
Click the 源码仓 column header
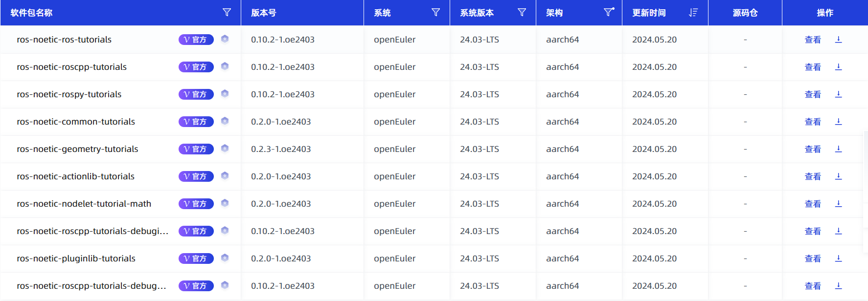point(745,13)
